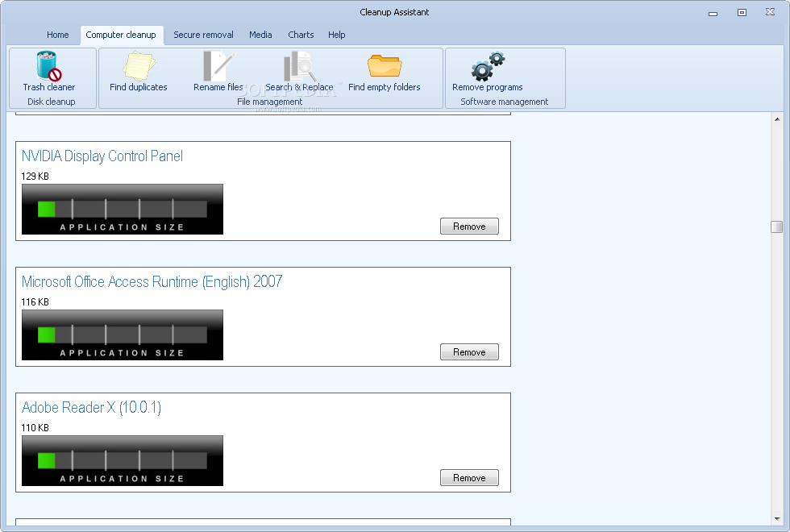This screenshot has width=790, height=532.
Task: Open the Help tab
Action: click(x=337, y=35)
